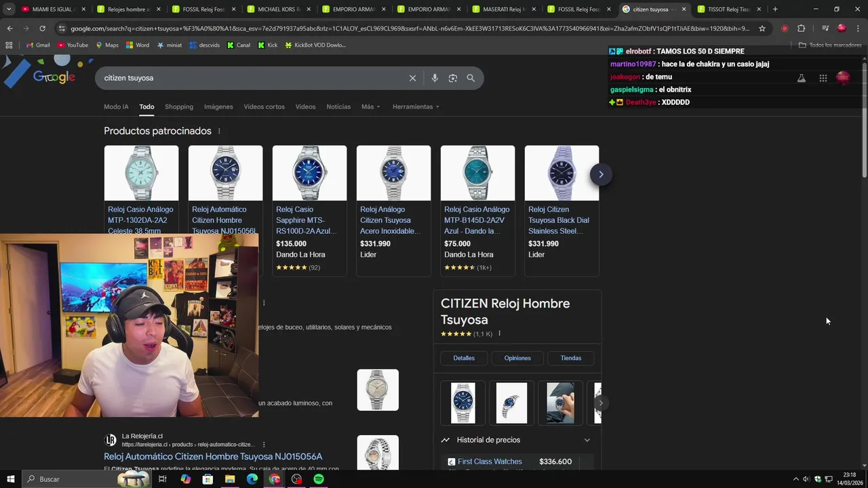This screenshot has height=488, width=868.
Task: Start a voice search with the microphone
Action: pos(435,78)
